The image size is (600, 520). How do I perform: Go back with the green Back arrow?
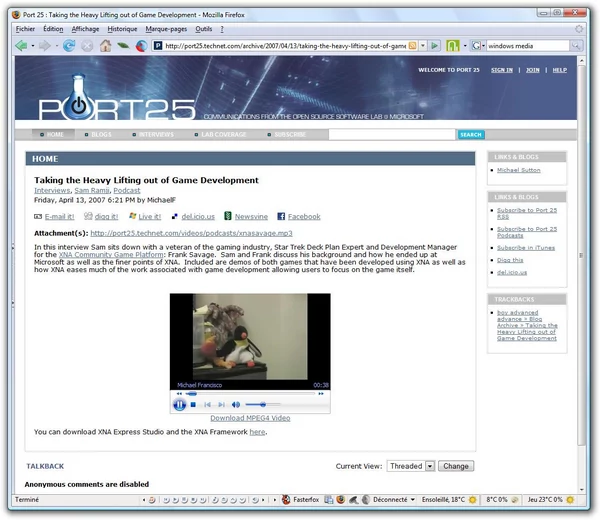21,46
